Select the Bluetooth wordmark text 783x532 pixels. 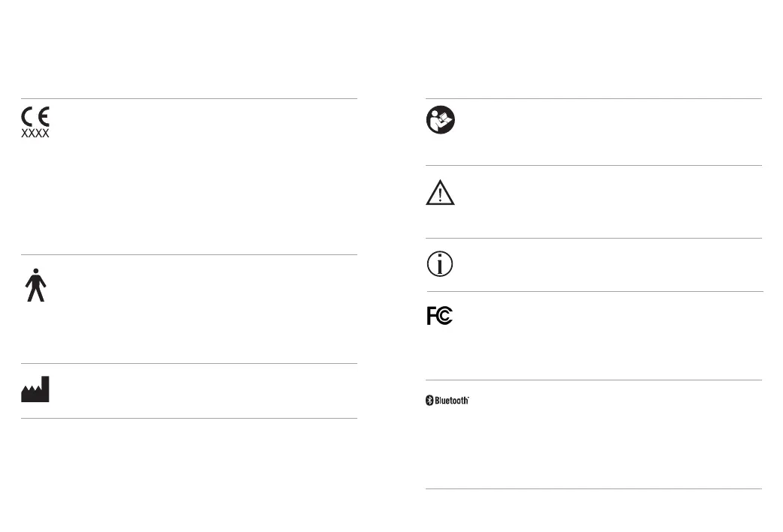[452, 400]
